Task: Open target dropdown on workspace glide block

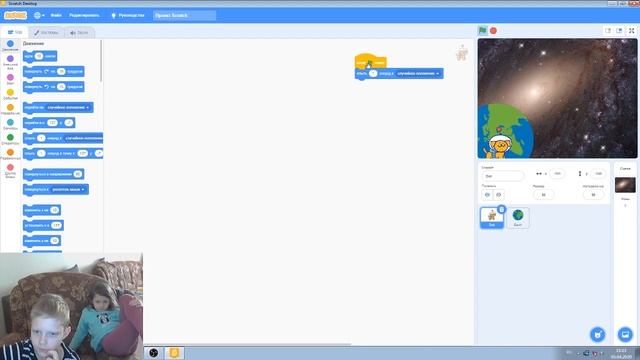Action: click(x=418, y=73)
